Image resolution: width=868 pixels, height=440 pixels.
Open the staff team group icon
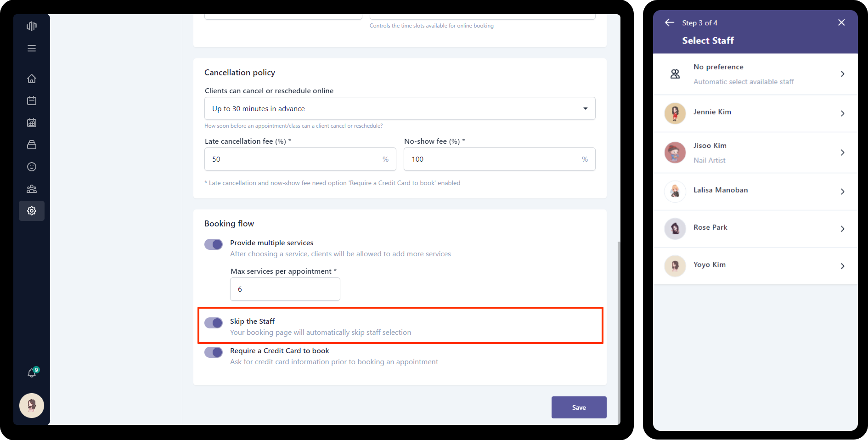pyautogui.click(x=32, y=189)
